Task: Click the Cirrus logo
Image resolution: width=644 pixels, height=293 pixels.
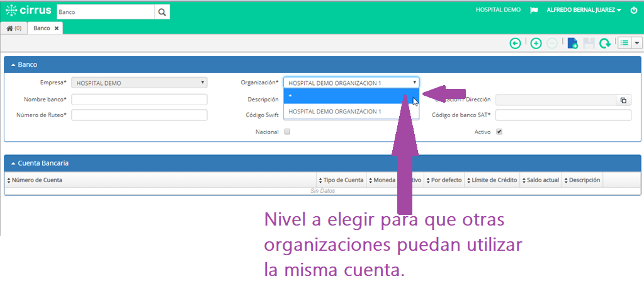Action: point(28,11)
